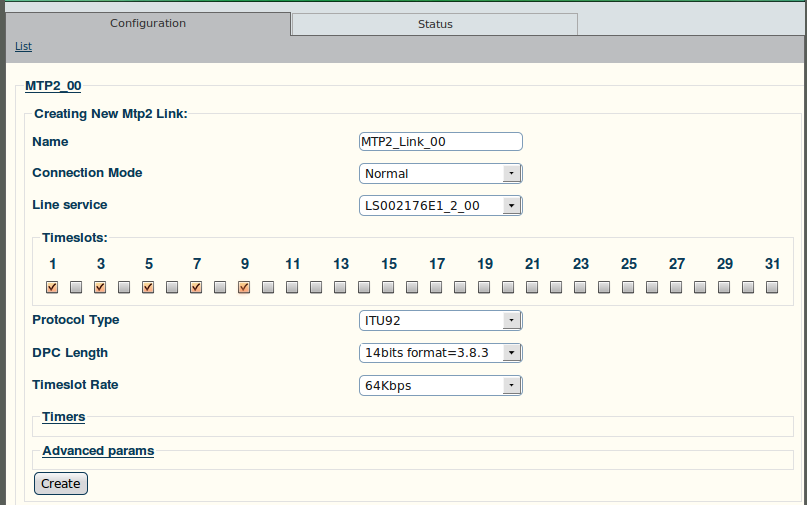Click the 'Timeslots:' group label
Viewport: 807px width, 505px height.
(75, 238)
